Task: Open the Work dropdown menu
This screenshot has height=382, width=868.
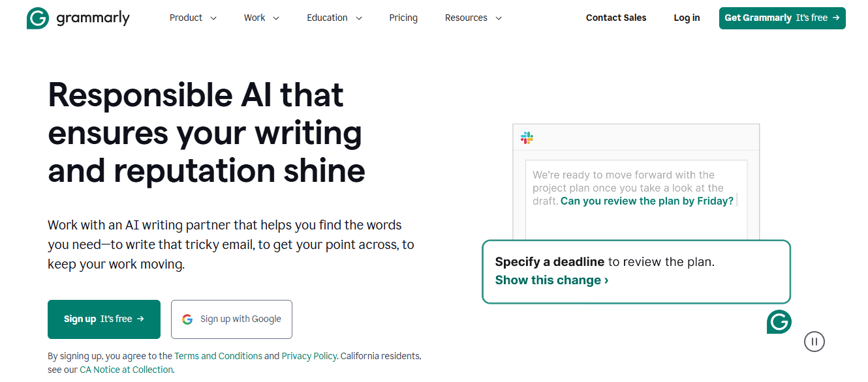Action: point(261,18)
